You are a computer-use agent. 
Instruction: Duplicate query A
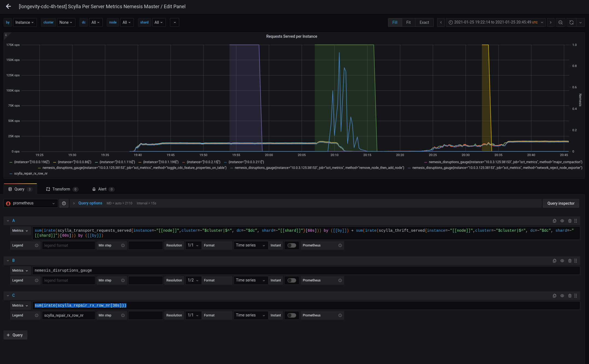(555, 221)
